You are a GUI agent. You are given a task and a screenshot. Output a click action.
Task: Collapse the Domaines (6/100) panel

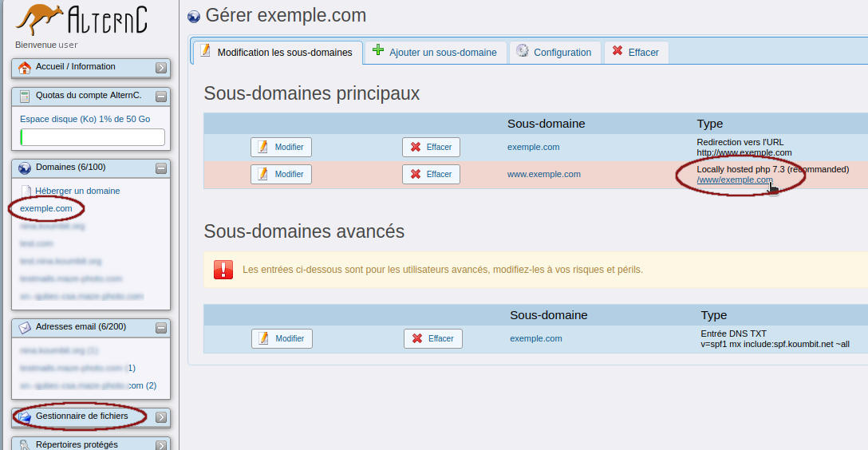[x=161, y=168]
